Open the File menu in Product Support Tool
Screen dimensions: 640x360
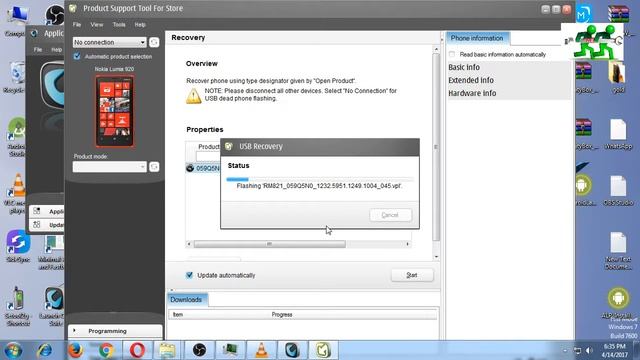(x=77, y=24)
